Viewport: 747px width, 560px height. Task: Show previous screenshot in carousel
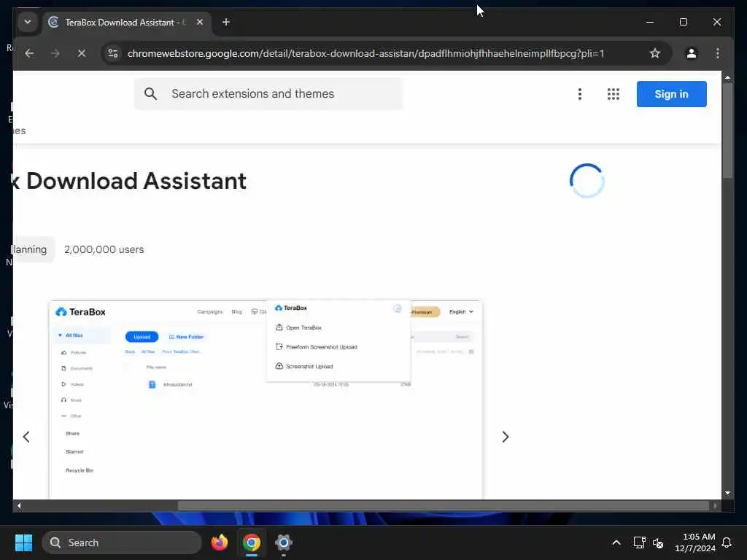coord(26,437)
